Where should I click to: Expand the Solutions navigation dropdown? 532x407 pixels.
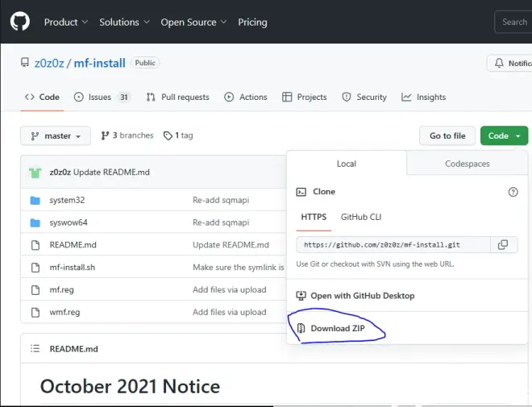tap(124, 22)
